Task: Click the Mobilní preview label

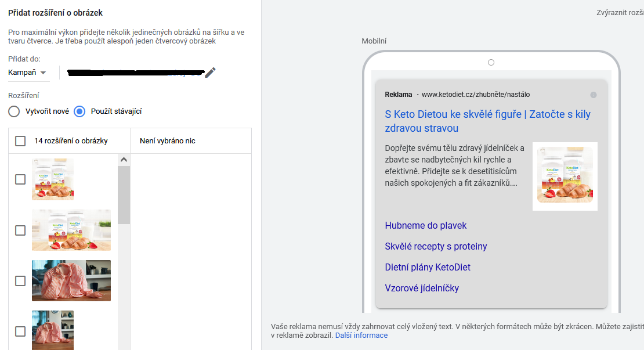Action: click(374, 41)
